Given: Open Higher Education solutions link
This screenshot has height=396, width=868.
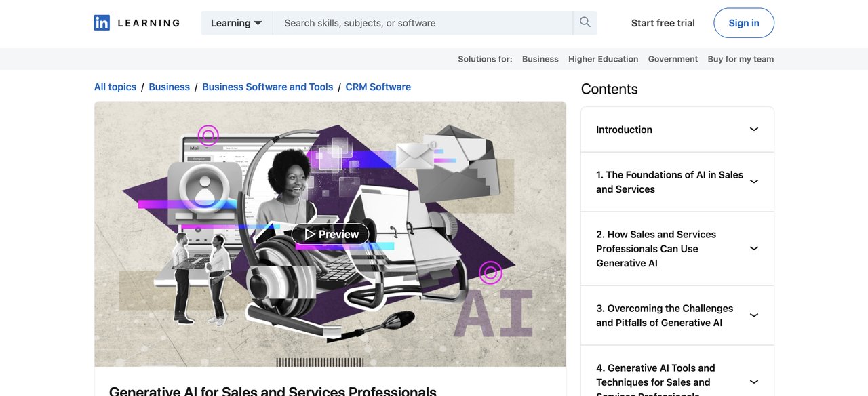Looking at the screenshot, I should [x=604, y=59].
